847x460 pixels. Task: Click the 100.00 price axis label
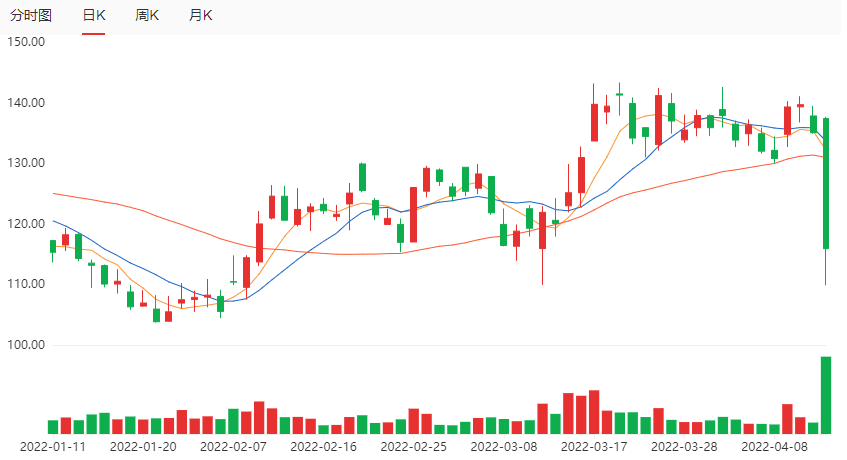tap(27, 345)
